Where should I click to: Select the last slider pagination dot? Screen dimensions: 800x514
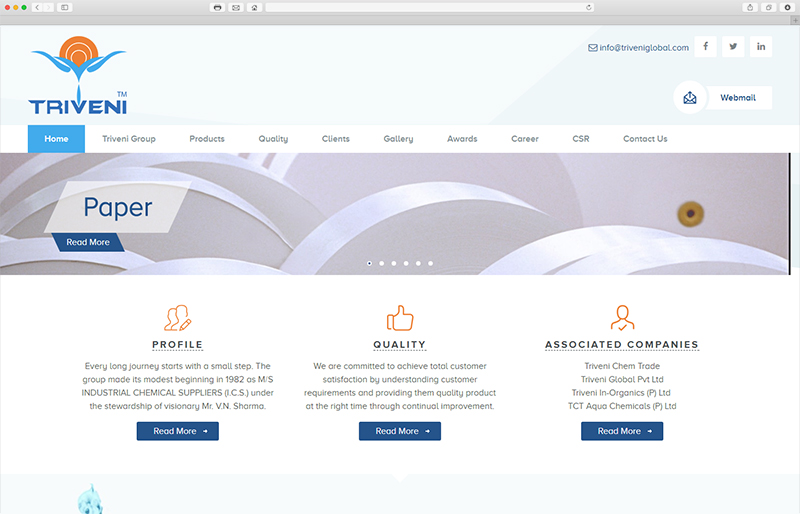[x=430, y=263]
